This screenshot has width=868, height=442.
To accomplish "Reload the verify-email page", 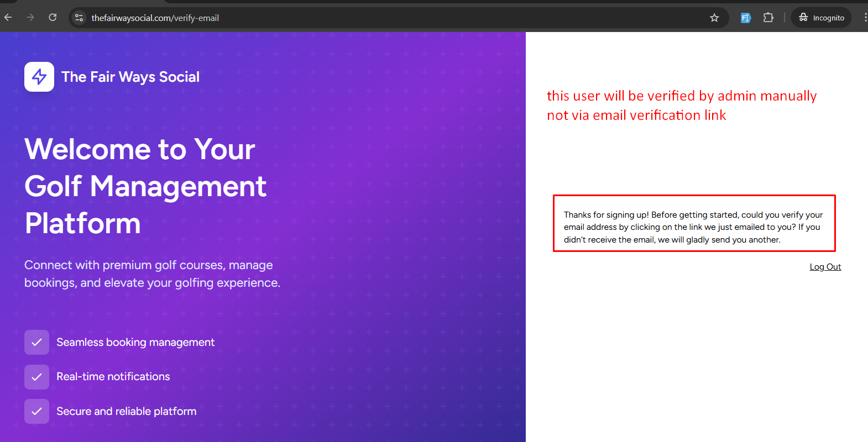I will point(53,18).
